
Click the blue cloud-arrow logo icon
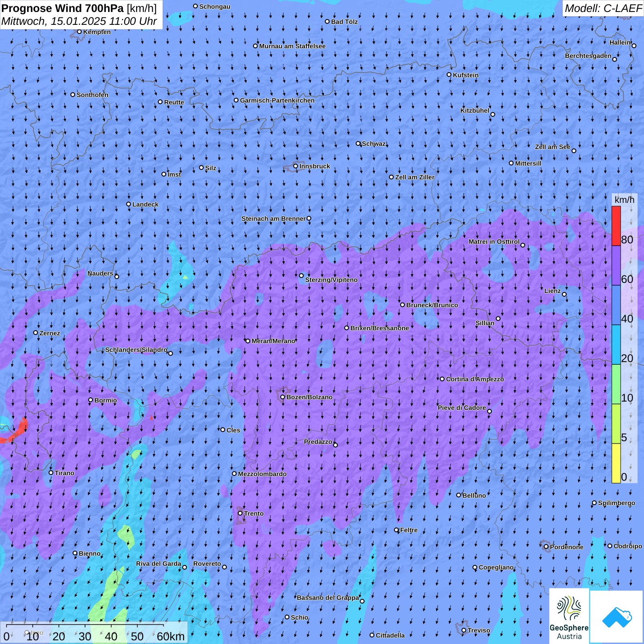tap(617, 617)
